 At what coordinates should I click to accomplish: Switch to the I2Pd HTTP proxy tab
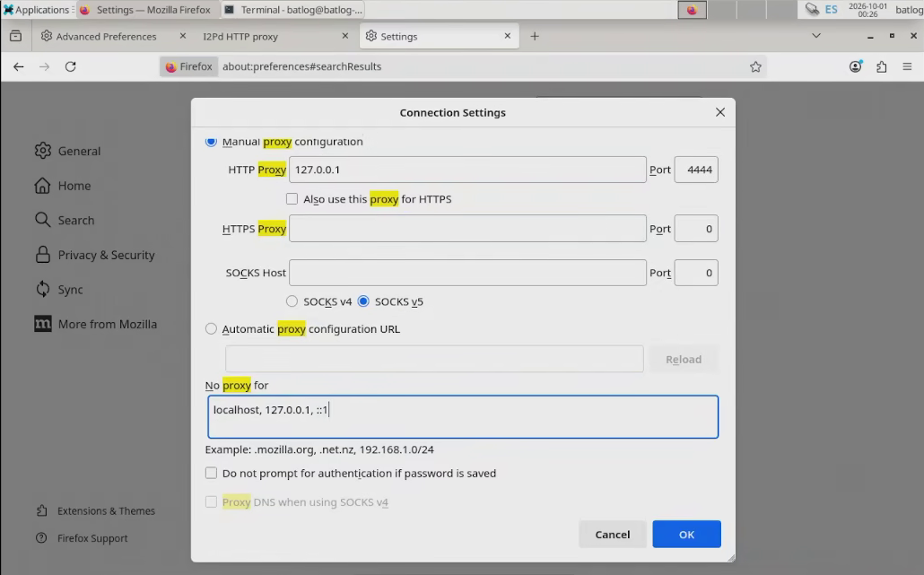pos(240,36)
